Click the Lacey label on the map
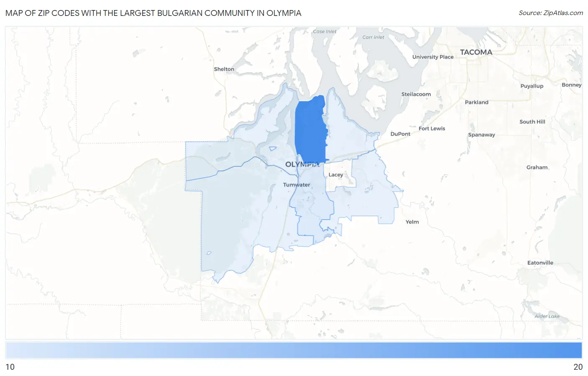Viewport: 588px width, 376px height. tap(336, 175)
